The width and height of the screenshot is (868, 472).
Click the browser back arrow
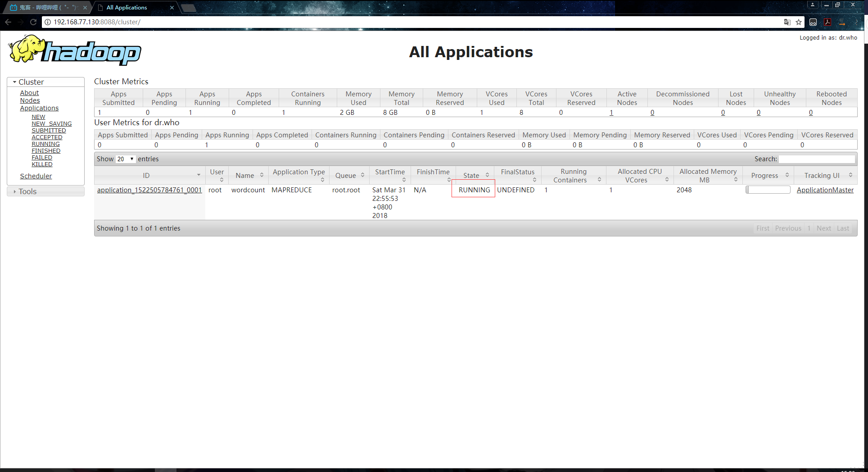coord(8,22)
